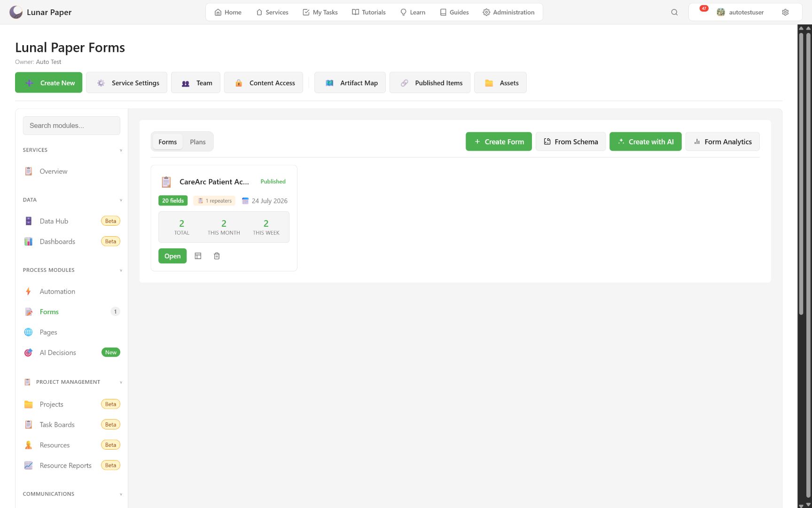This screenshot has width=812, height=508.
Task: Click the Lunar Paper moon logo
Action: tap(16, 12)
